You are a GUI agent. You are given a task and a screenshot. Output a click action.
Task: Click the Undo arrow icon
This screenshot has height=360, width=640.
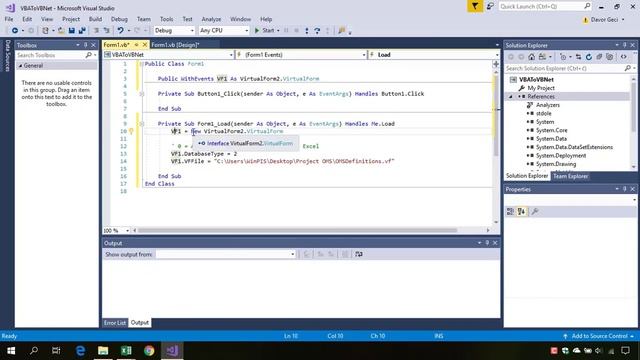point(120,31)
